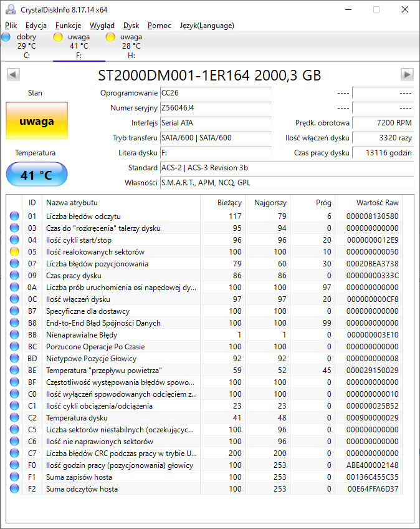The image size is (420, 529).
Task: Click the blue status icon for attribute B8
Action: (x=14, y=323)
